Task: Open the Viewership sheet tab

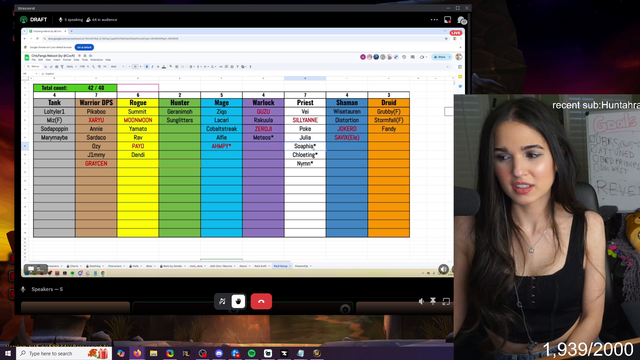Action: click(x=302, y=266)
